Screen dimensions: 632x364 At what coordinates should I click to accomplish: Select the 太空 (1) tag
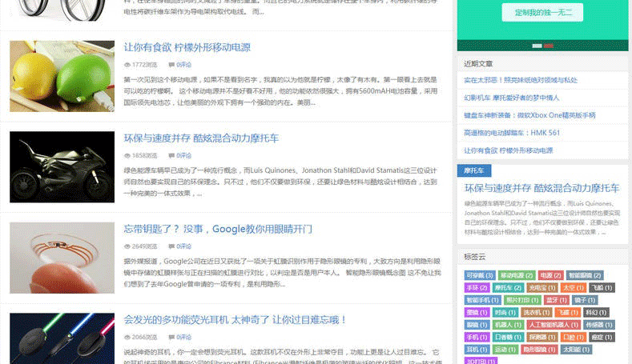tap(574, 288)
